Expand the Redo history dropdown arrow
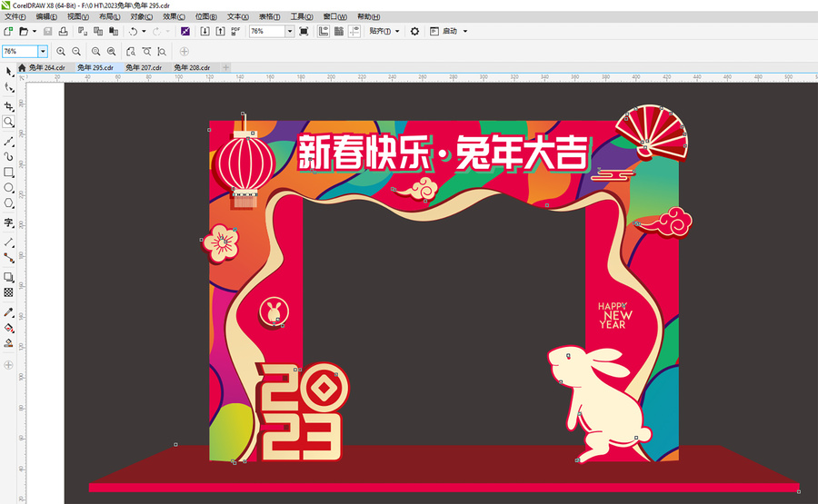 (167, 31)
